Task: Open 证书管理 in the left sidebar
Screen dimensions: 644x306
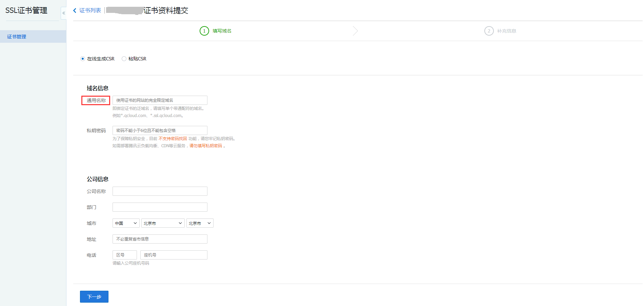Action: click(17, 37)
